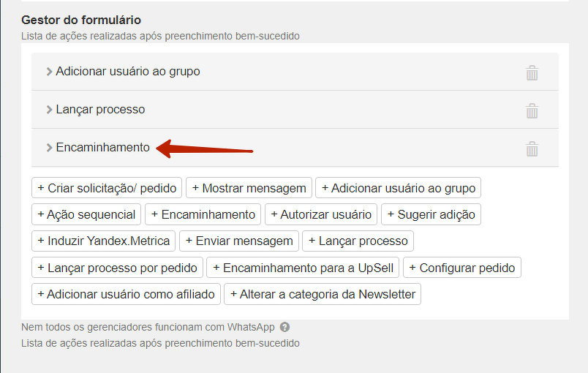Open WhatsApp help question mark icon
This screenshot has width=588, height=373.
[x=284, y=328]
